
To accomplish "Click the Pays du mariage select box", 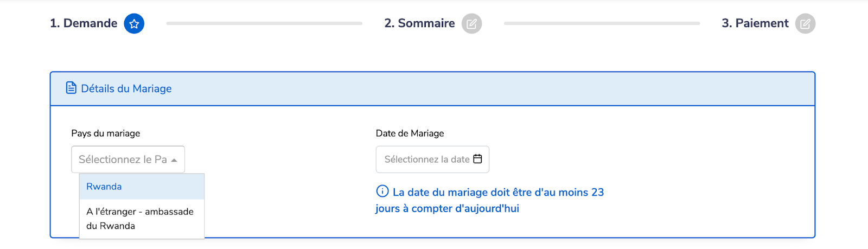I will (x=123, y=159).
